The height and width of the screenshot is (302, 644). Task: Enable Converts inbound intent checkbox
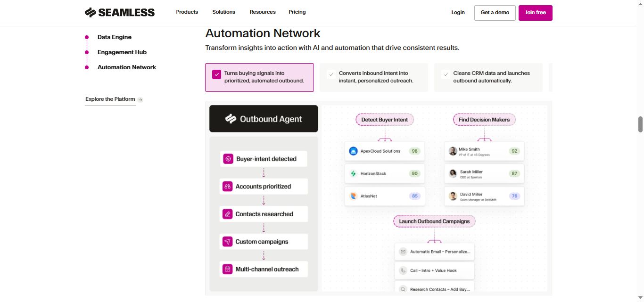(x=331, y=74)
